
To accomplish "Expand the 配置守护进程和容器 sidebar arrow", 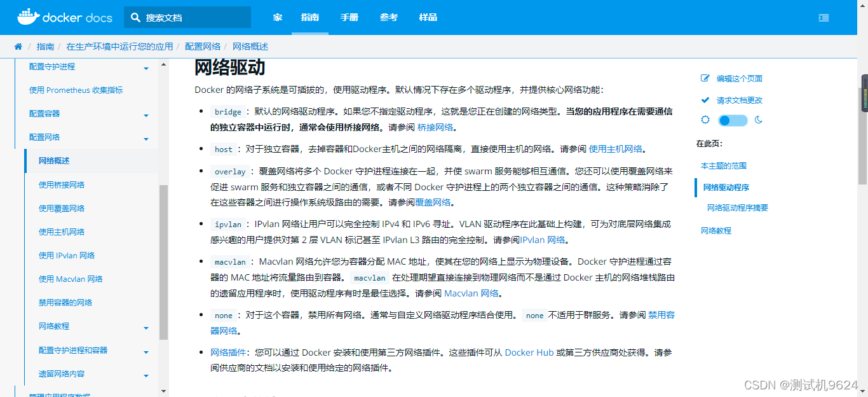I will coord(146,352).
